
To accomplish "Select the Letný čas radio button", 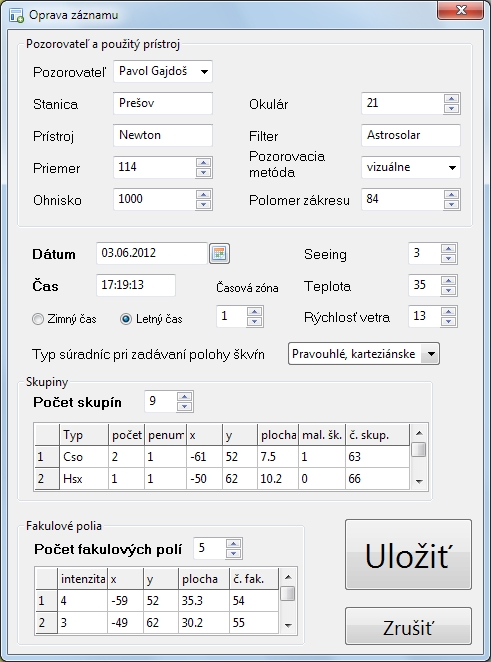I will [126, 319].
